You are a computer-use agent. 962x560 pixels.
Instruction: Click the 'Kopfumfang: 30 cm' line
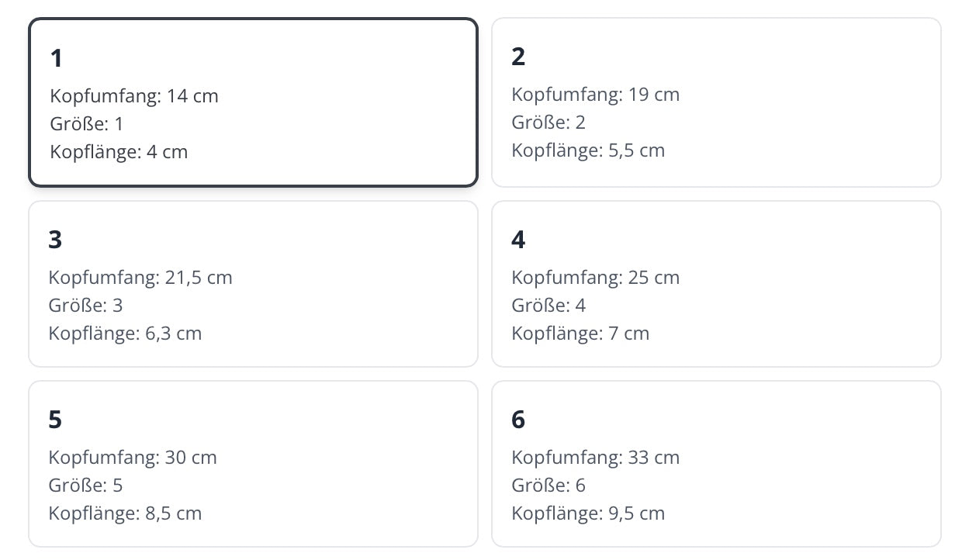[x=133, y=458]
